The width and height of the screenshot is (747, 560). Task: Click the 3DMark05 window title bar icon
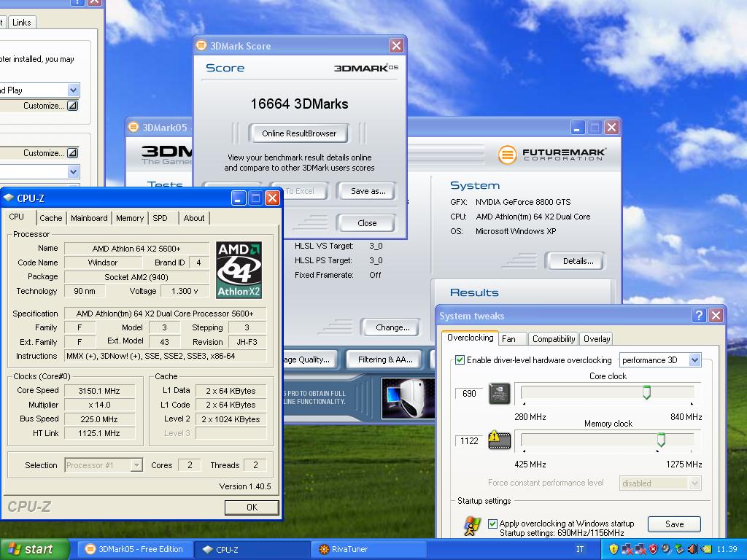pos(133,127)
